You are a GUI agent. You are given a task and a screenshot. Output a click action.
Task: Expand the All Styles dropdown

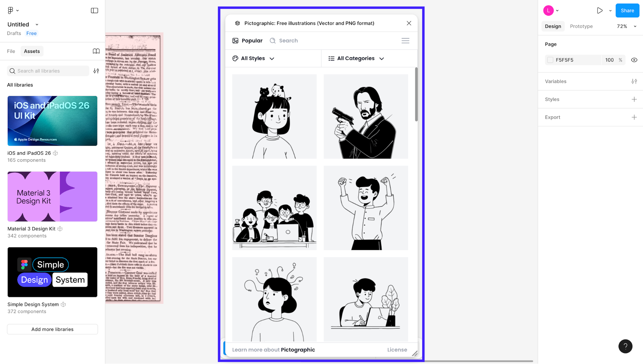253,59
